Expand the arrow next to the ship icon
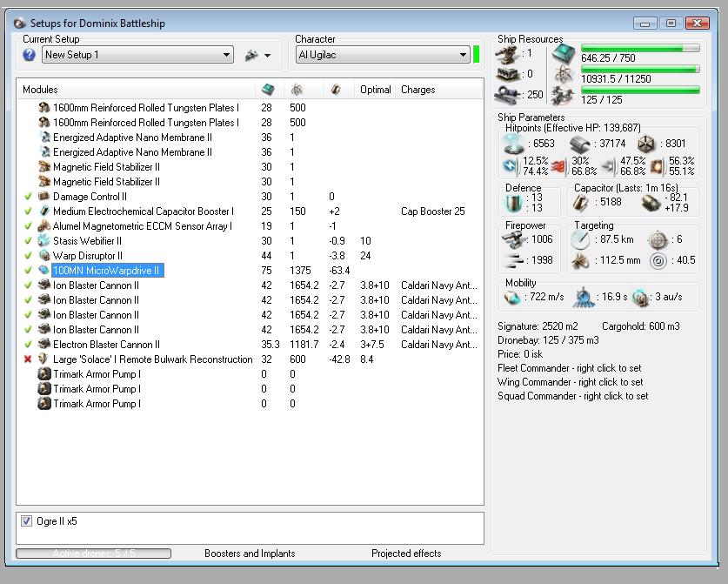This screenshot has height=584, width=728. point(267,56)
